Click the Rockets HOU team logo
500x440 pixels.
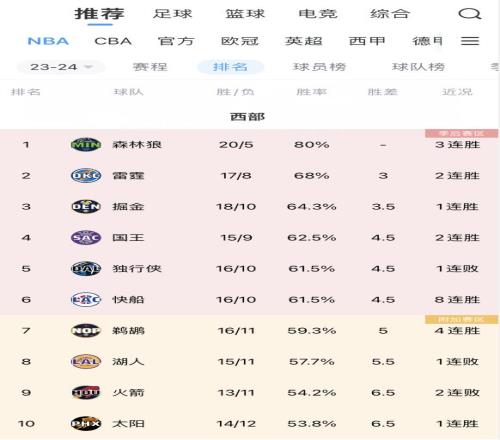point(86,393)
